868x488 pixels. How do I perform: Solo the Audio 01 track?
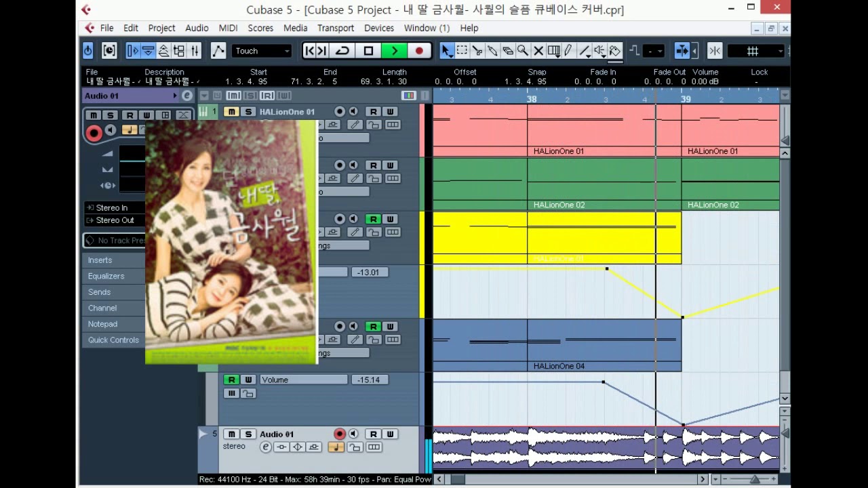pos(248,434)
